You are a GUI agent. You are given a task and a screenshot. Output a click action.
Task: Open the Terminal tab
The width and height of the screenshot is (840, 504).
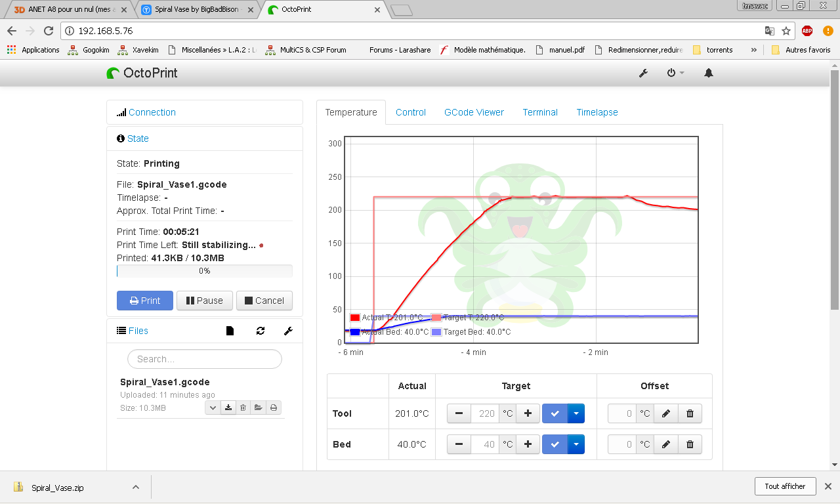(x=540, y=112)
